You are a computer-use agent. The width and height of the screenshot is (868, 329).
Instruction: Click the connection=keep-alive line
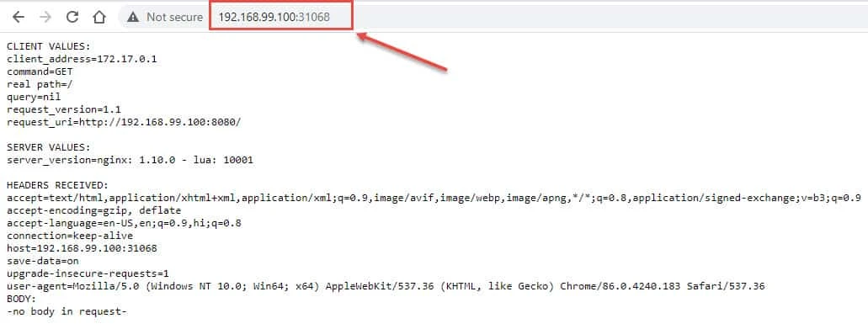point(70,236)
